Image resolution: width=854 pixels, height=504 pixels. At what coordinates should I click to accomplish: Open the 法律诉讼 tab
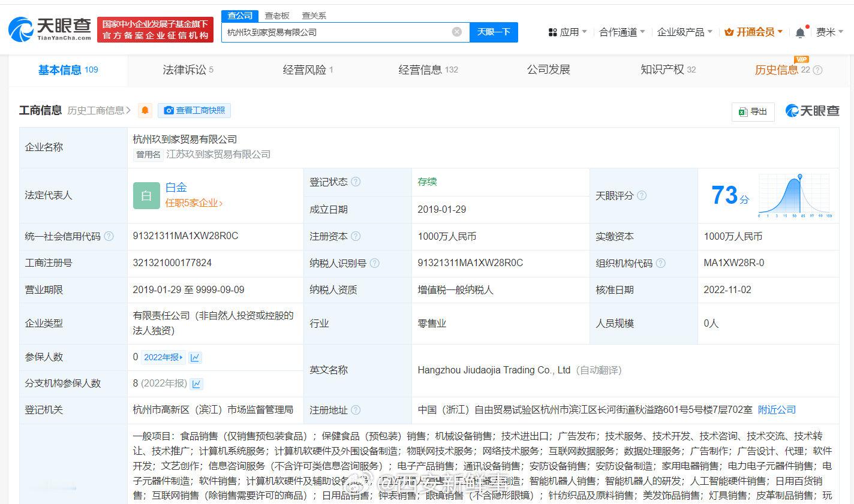[188, 70]
